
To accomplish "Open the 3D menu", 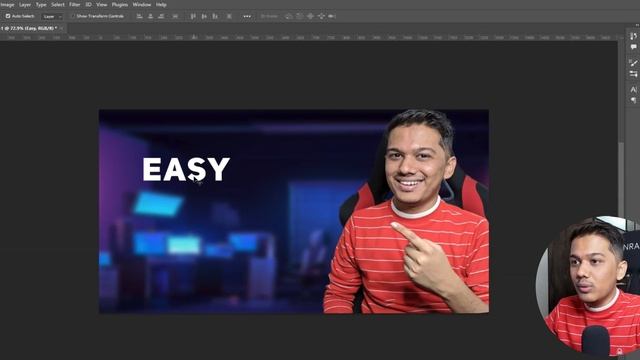I will [88, 4].
